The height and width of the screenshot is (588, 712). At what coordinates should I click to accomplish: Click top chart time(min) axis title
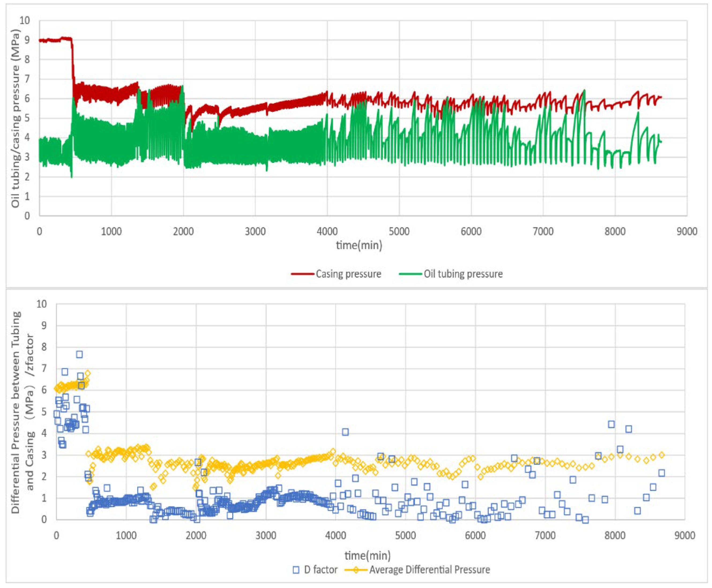pos(359,245)
